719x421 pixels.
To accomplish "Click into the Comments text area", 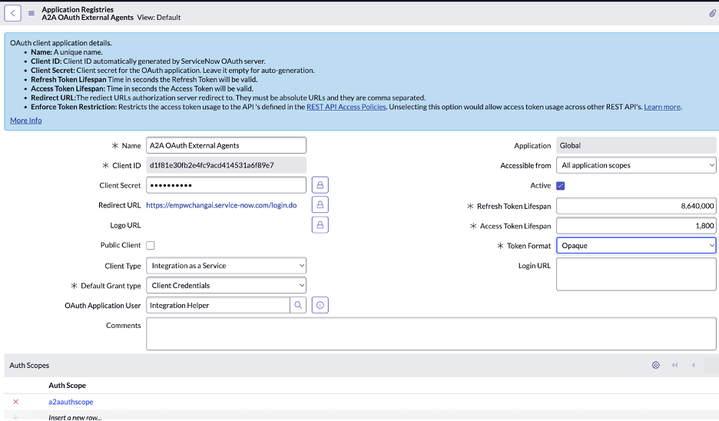I will coord(430,334).
